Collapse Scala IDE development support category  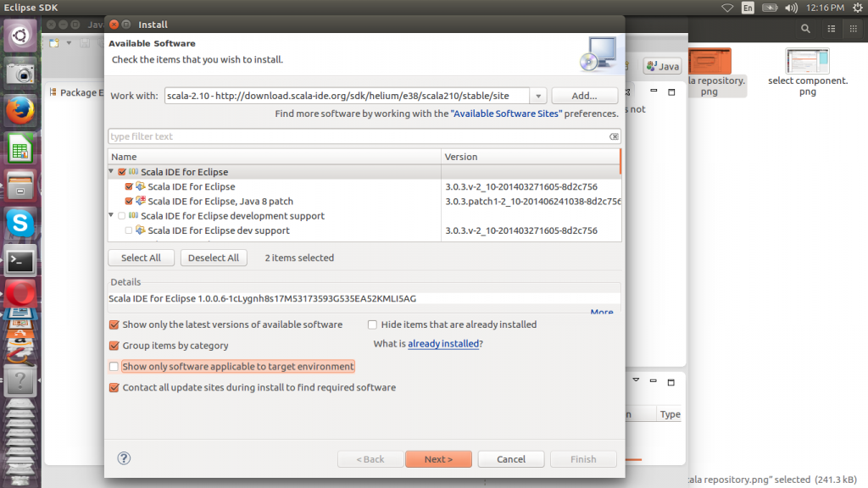pyautogui.click(x=111, y=215)
